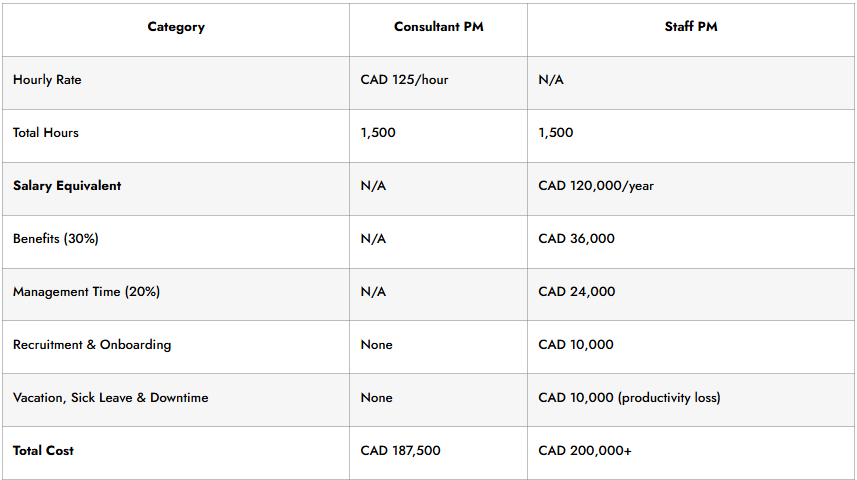857x480 pixels.
Task: Select the Staff PM column header
Action: [x=691, y=27]
